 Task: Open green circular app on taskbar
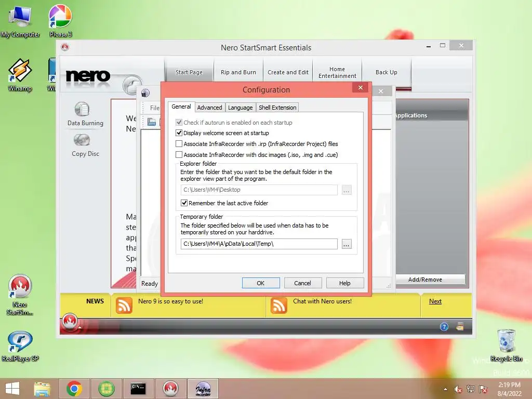[x=106, y=389]
